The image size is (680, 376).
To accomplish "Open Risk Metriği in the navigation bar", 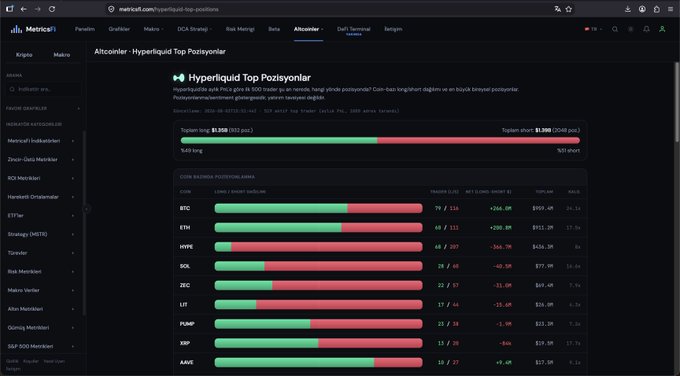I will coord(240,29).
